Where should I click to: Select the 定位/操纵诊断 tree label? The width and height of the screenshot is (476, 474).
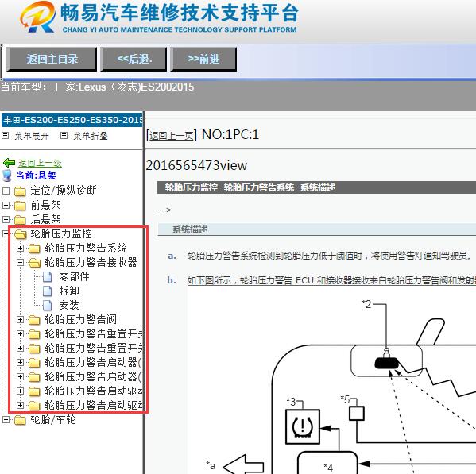pos(64,191)
